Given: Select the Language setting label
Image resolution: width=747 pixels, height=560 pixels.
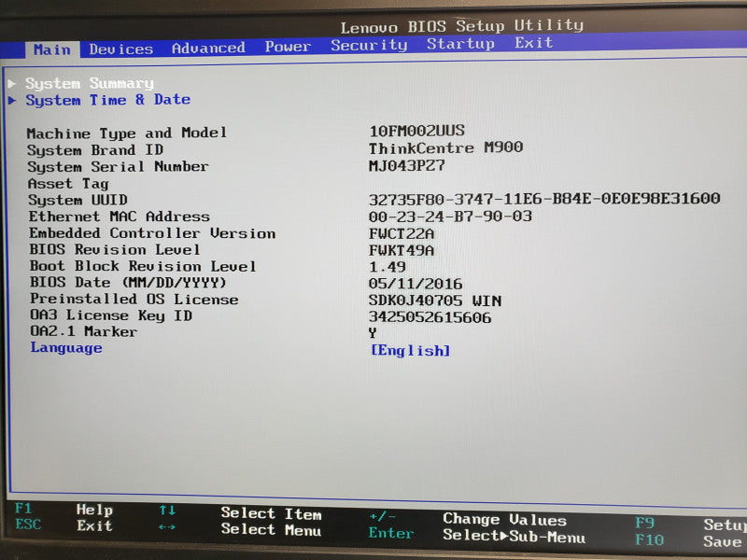Looking at the screenshot, I should (66, 348).
